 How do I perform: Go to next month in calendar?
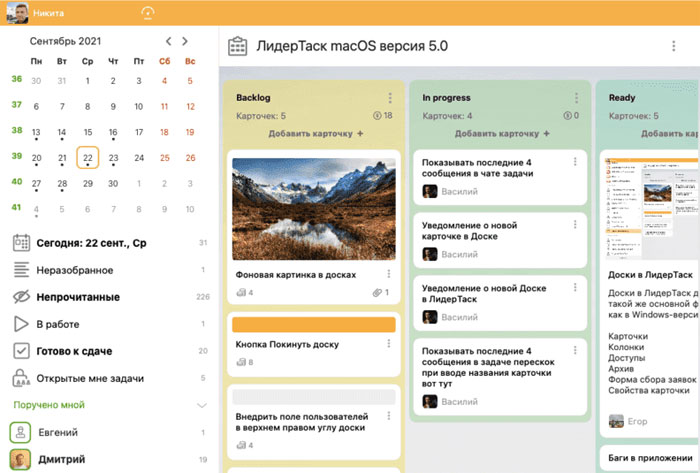click(185, 41)
